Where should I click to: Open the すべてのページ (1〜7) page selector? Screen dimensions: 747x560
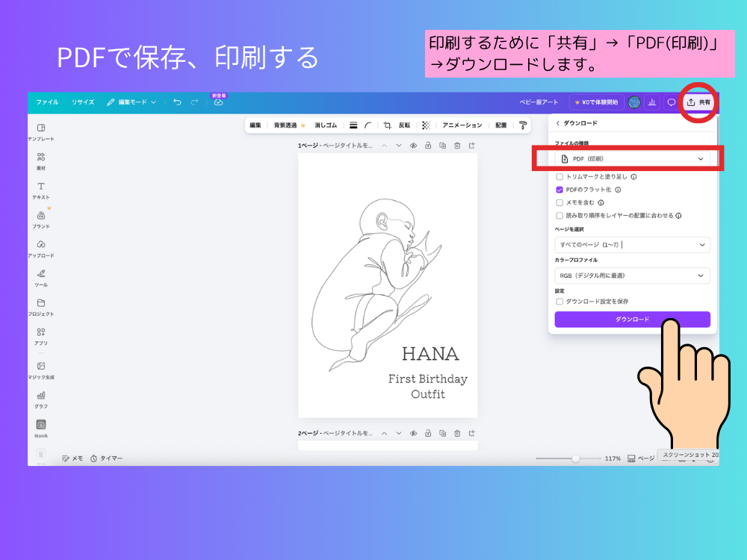click(632, 244)
